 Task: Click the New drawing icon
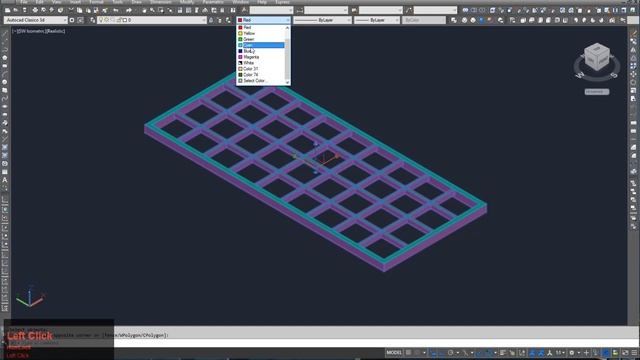[x=7, y=10]
